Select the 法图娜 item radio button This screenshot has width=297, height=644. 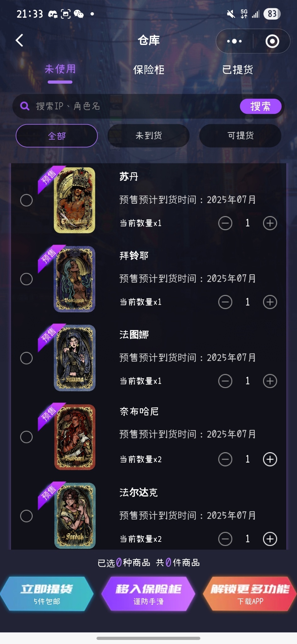click(26, 358)
